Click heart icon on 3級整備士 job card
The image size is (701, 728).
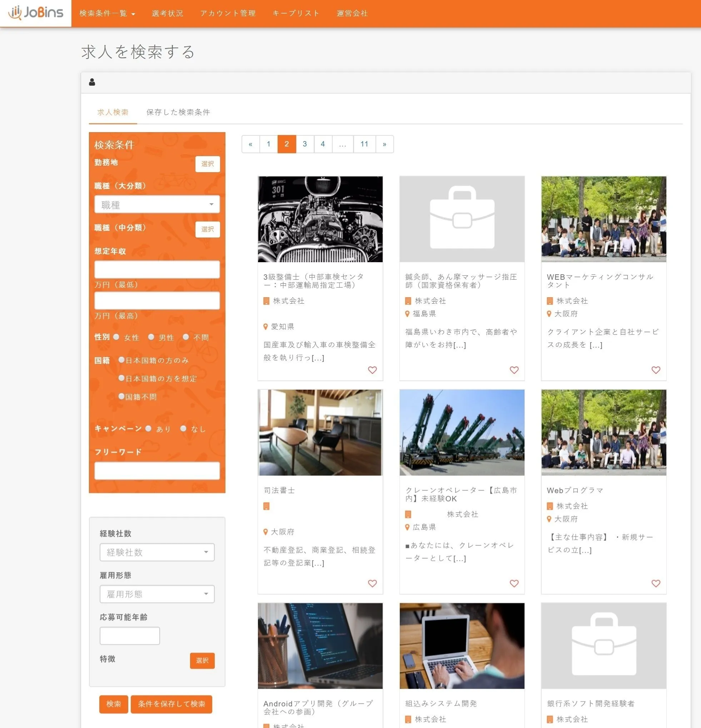372,370
